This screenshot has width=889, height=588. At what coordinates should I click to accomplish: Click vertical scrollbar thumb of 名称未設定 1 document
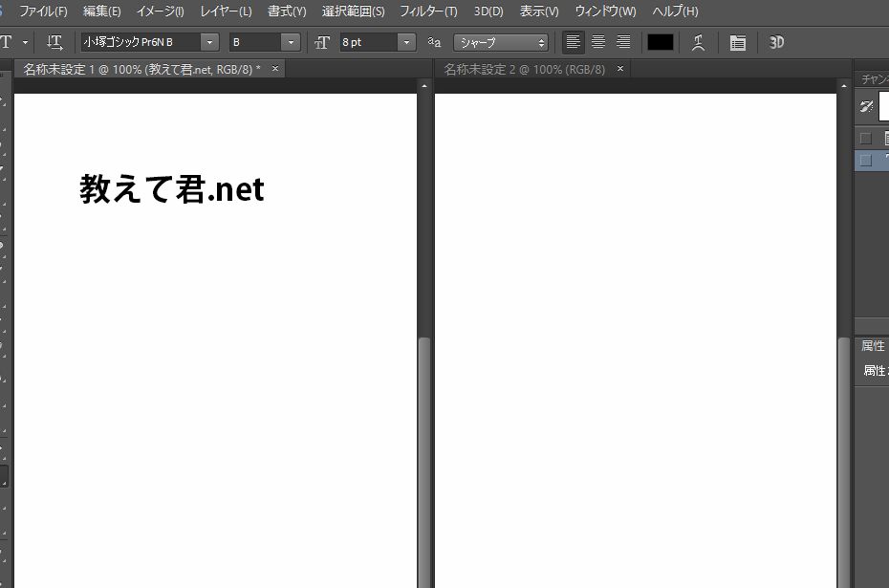coord(423,462)
